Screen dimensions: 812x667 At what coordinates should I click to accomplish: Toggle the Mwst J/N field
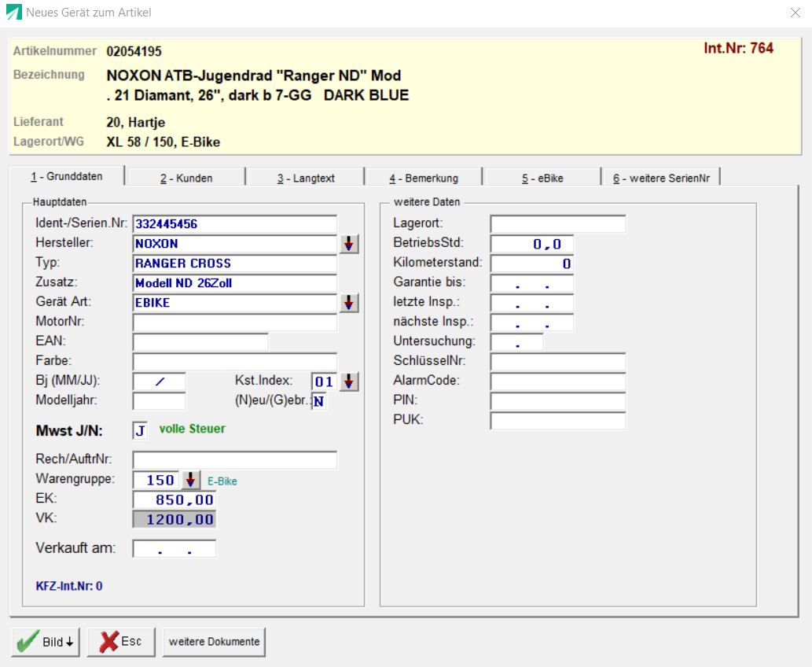(140, 430)
